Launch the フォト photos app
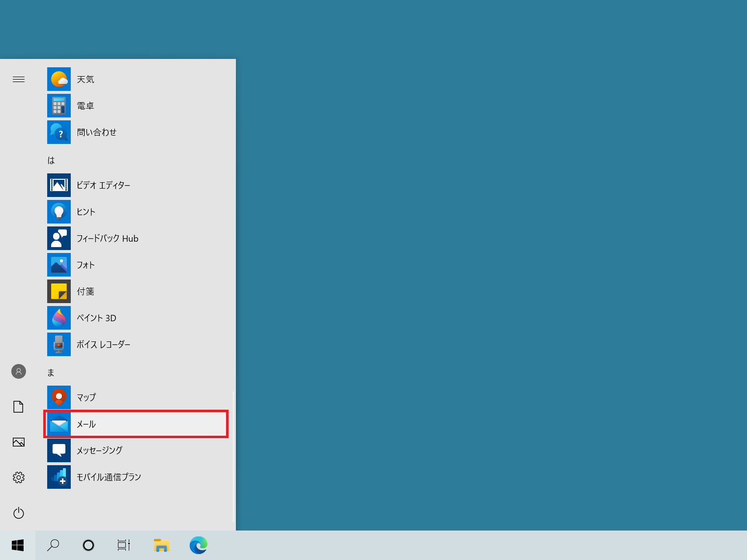This screenshot has width=747, height=560. pos(85,265)
